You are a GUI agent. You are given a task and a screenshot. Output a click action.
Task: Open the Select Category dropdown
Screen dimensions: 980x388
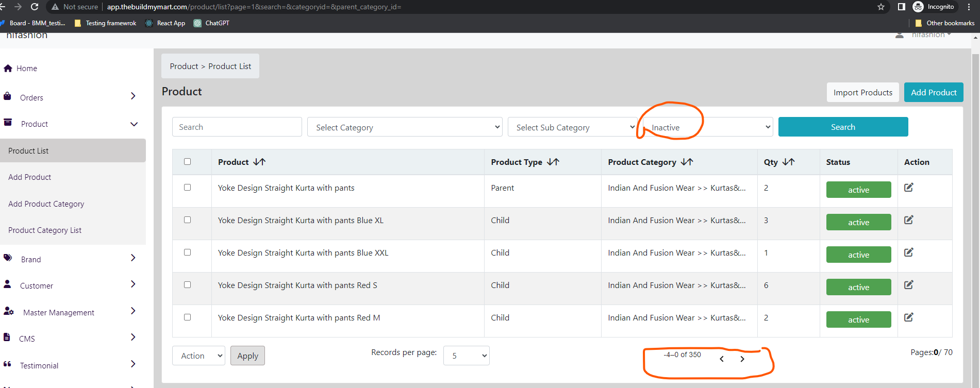pyautogui.click(x=405, y=127)
